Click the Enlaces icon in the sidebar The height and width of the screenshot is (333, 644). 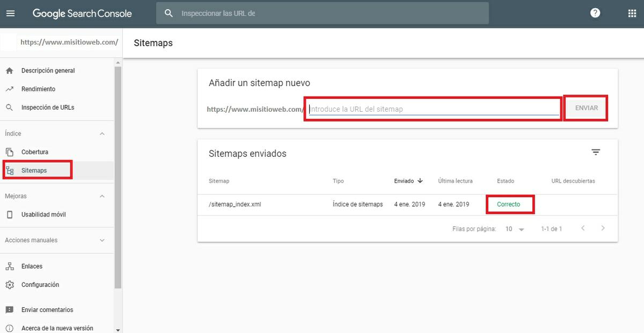[10, 266]
